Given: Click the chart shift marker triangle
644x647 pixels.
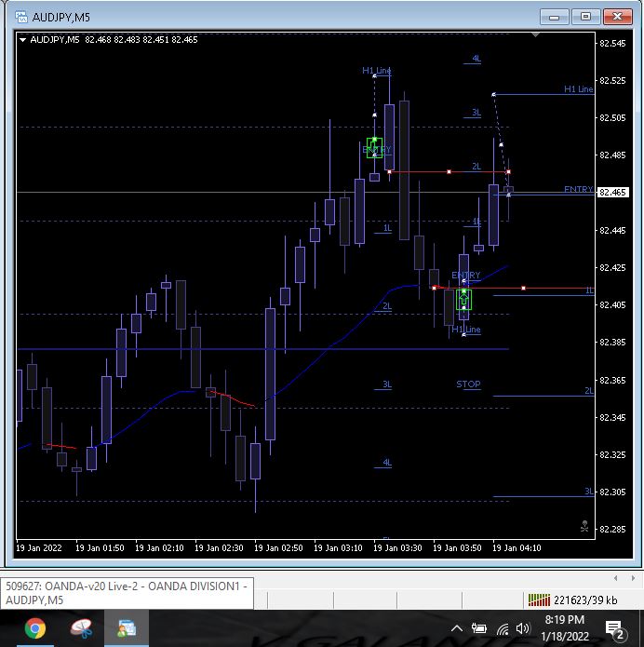Looking at the screenshot, I should pyautogui.click(x=535, y=35).
